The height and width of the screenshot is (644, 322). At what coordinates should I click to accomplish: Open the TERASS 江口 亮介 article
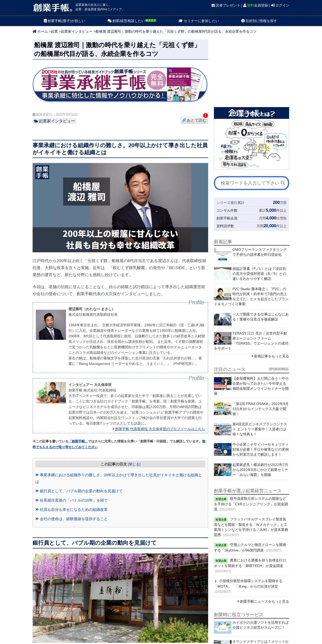pyautogui.click(x=251, y=341)
